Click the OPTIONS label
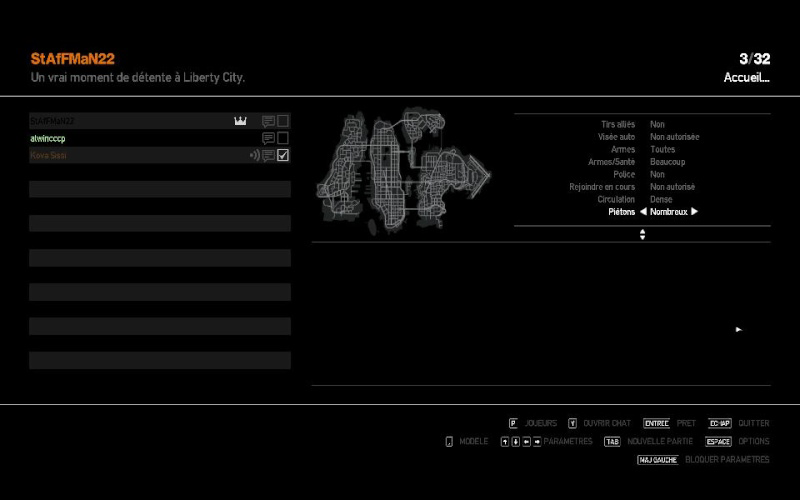This screenshot has height=500, width=800. pos(754,441)
